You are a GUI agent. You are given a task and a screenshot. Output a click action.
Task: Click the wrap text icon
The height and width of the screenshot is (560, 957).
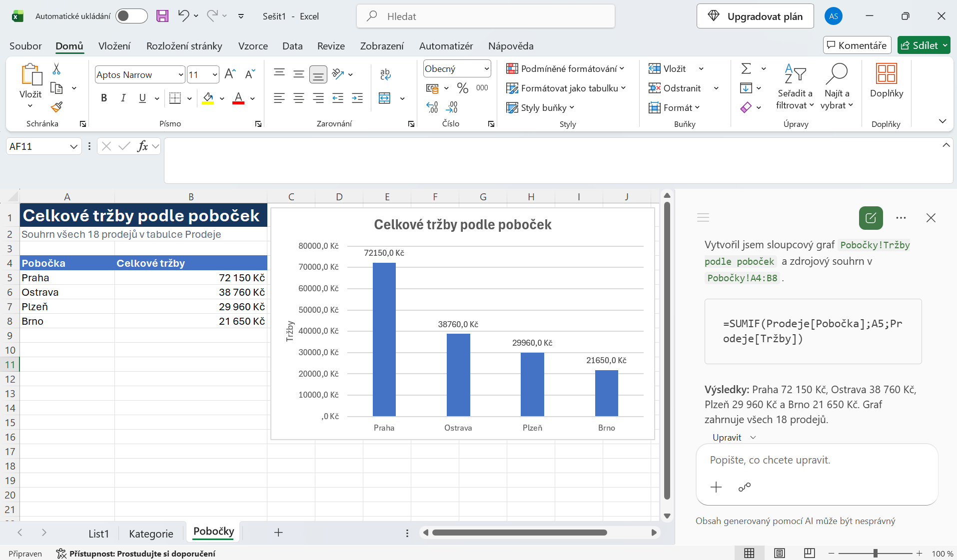click(385, 74)
